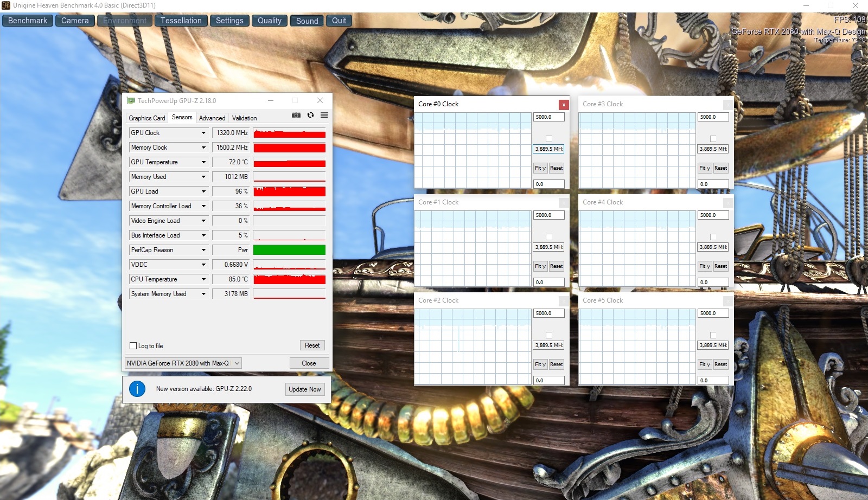Expand the Memory Controller Load sensor dropdown

(204, 206)
